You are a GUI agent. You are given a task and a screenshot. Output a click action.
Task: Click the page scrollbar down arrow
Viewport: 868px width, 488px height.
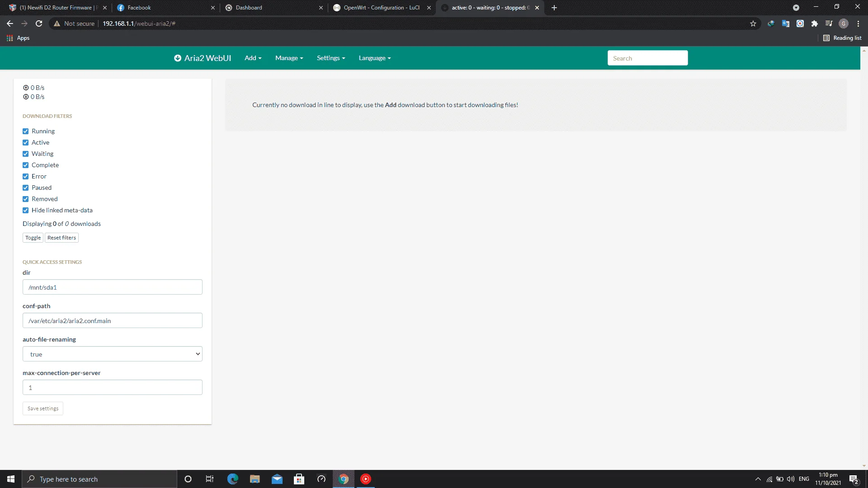[x=864, y=466]
